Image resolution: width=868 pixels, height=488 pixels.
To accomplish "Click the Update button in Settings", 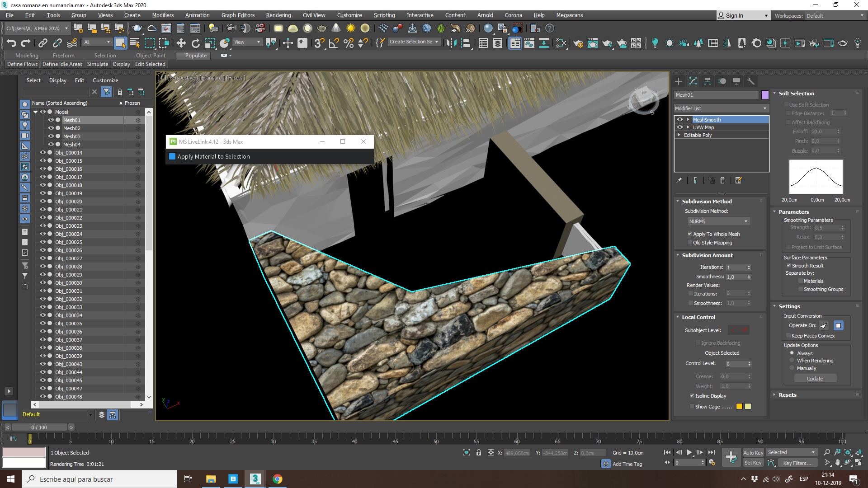I will coord(815,379).
